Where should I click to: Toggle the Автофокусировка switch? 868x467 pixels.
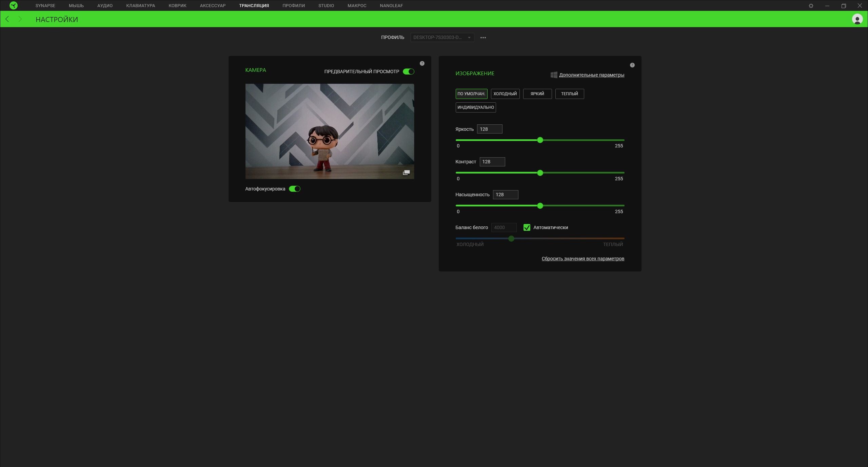tap(295, 189)
